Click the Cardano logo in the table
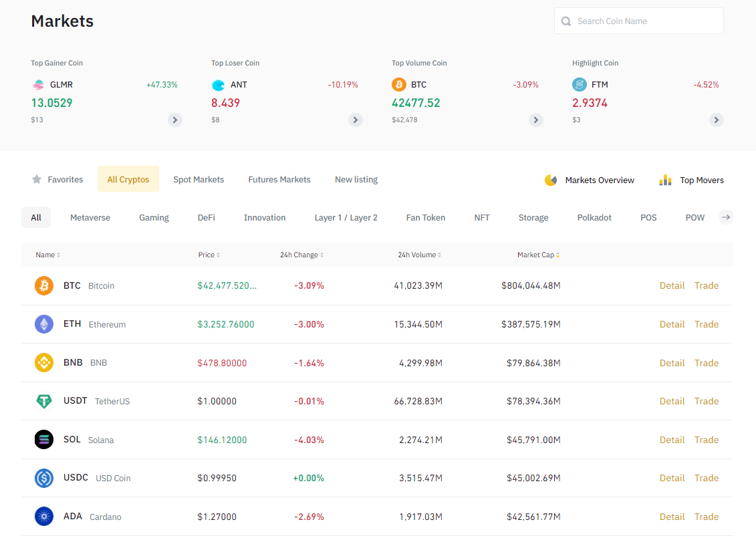 coord(44,517)
